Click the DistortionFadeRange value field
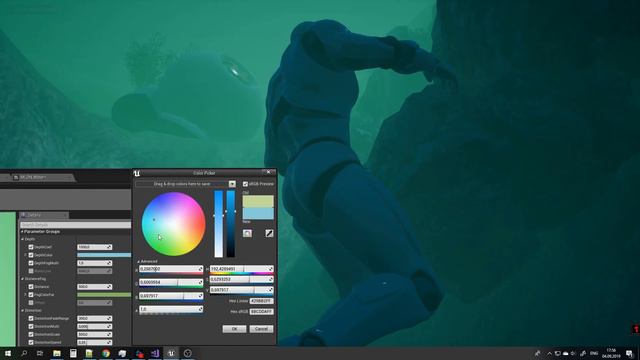 pyautogui.click(x=94, y=318)
